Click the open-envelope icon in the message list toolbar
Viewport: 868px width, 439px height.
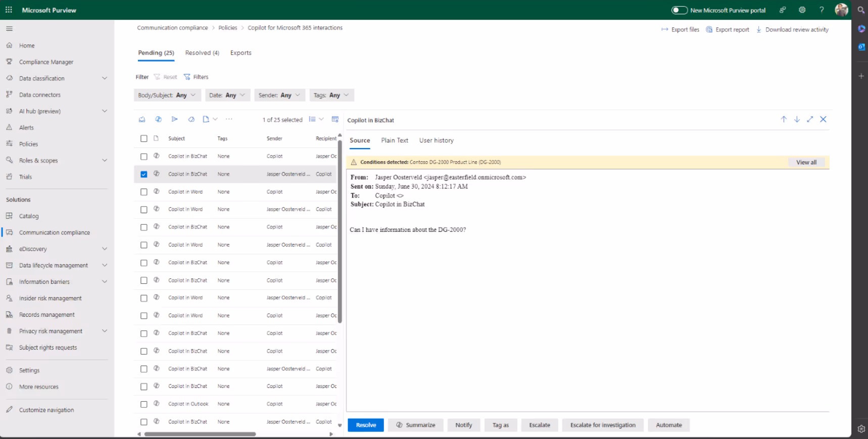coord(142,119)
